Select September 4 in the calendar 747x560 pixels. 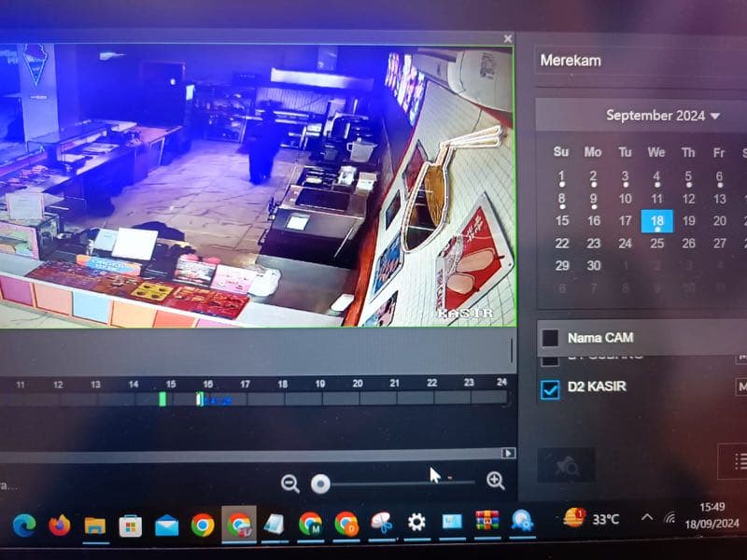tap(657, 177)
